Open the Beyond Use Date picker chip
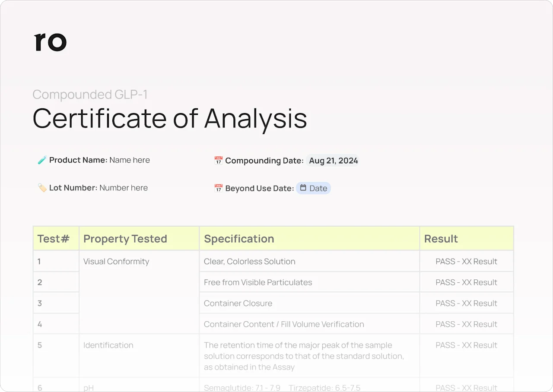 coord(314,188)
